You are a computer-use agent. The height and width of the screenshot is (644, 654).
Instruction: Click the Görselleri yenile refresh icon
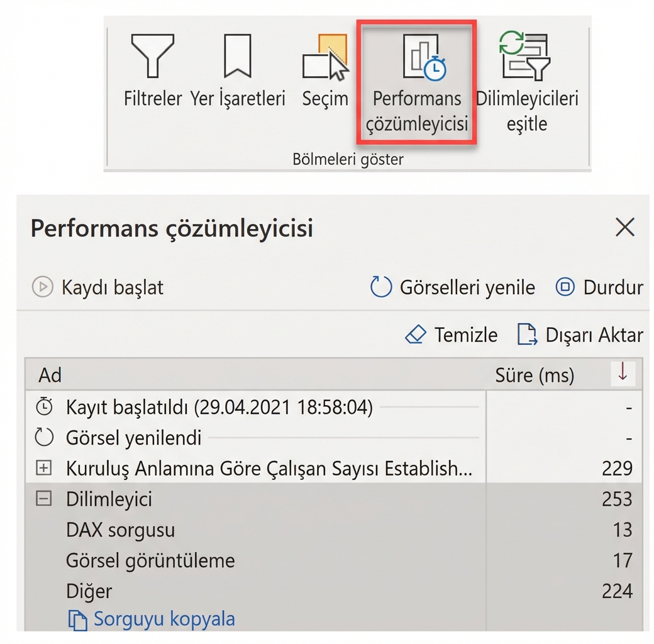[381, 287]
